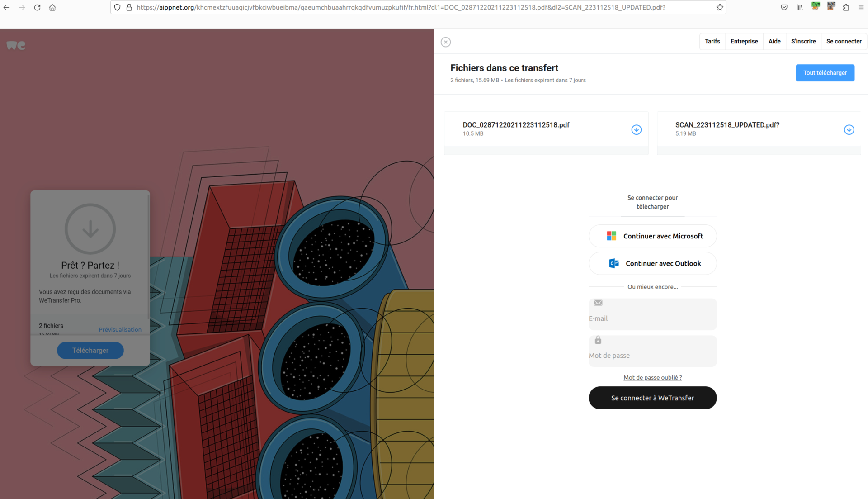The width and height of the screenshot is (868, 499).
Task: Follow 'Mot de passe oublié ?' link
Action: pyautogui.click(x=652, y=377)
